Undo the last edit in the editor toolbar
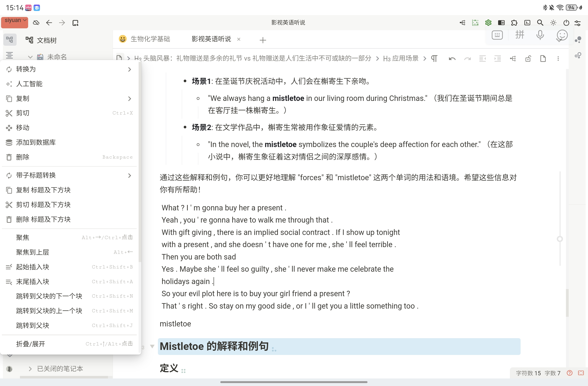 tap(452, 59)
